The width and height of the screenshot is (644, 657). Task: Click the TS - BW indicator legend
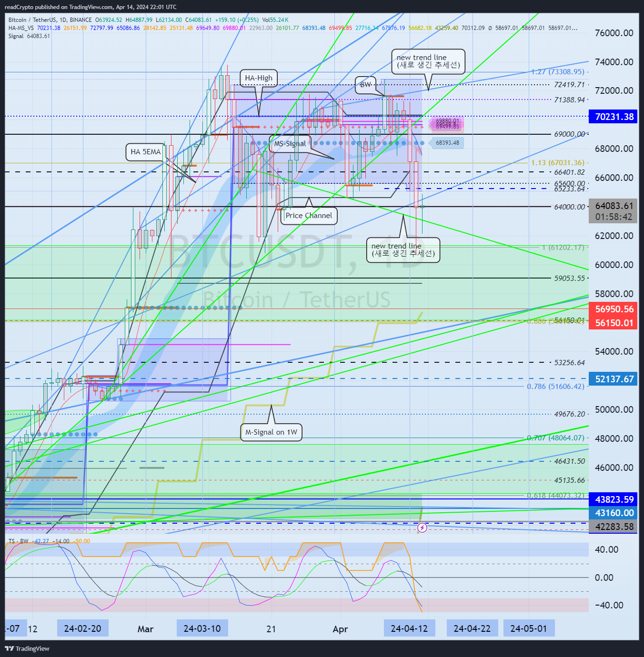[19, 541]
